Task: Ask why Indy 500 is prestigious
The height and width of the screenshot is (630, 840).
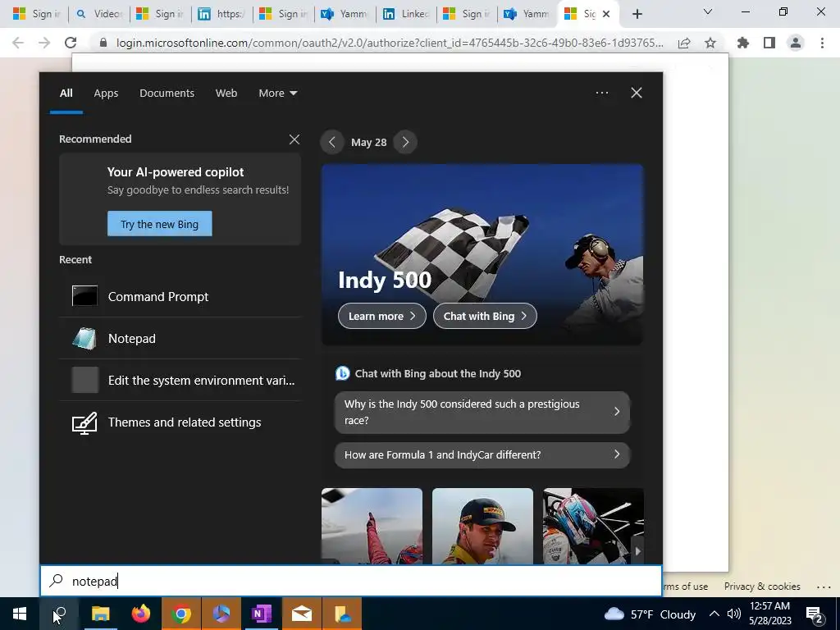Action: 482,412
